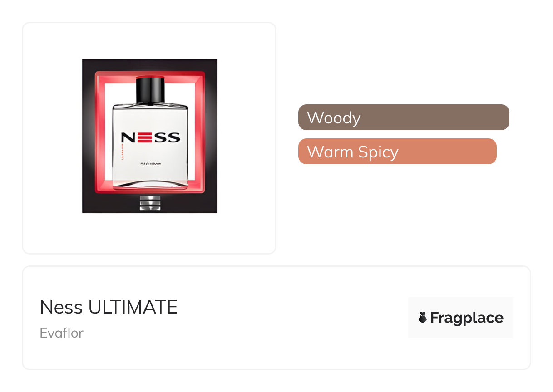Image resolution: width=553 pixels, height=392 pixels.
Task: Open the Evaflor brand link
Action: pyautogui.click(x=62, y=333)
